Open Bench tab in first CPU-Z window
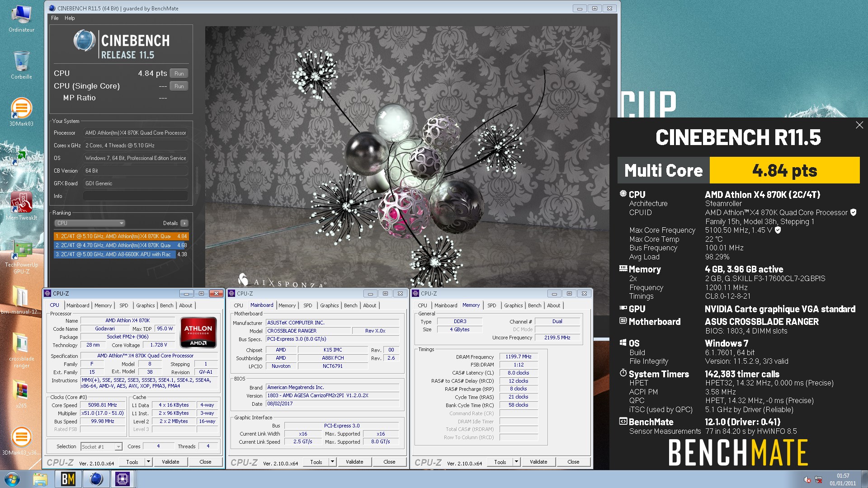The height and width of the screenshot is (488, 868). pyautogui.click(x=166, y=305)
